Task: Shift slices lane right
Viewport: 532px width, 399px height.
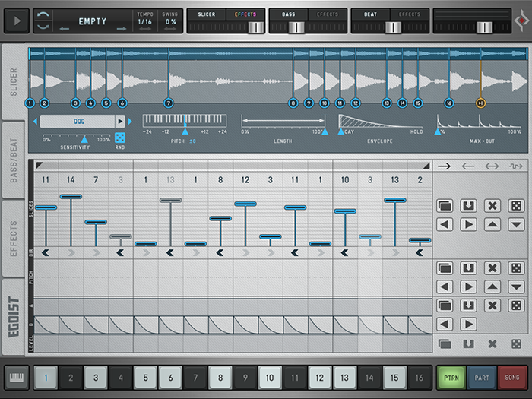Action: click(469, 224)
